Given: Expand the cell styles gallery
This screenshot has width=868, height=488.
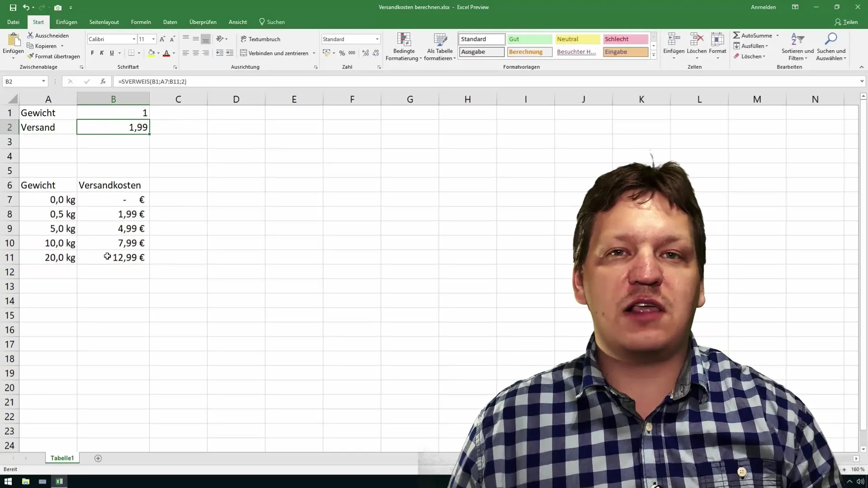Looking at the screenshot, I should point(654,55).
